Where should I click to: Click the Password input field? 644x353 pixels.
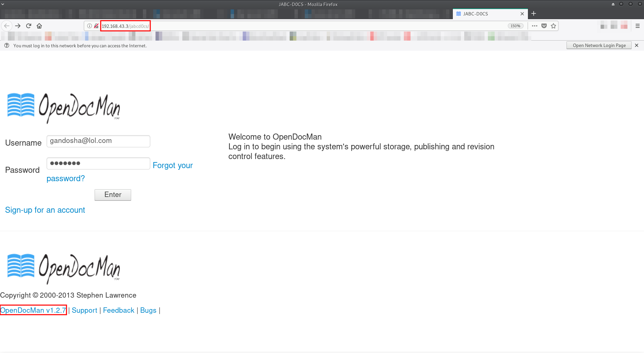click(98, 163)
